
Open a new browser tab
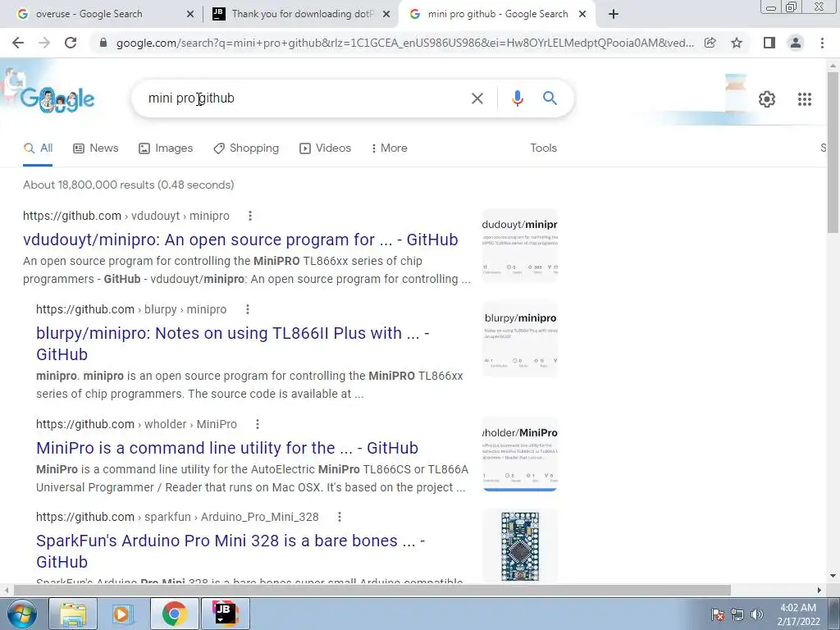coord(614,15)
